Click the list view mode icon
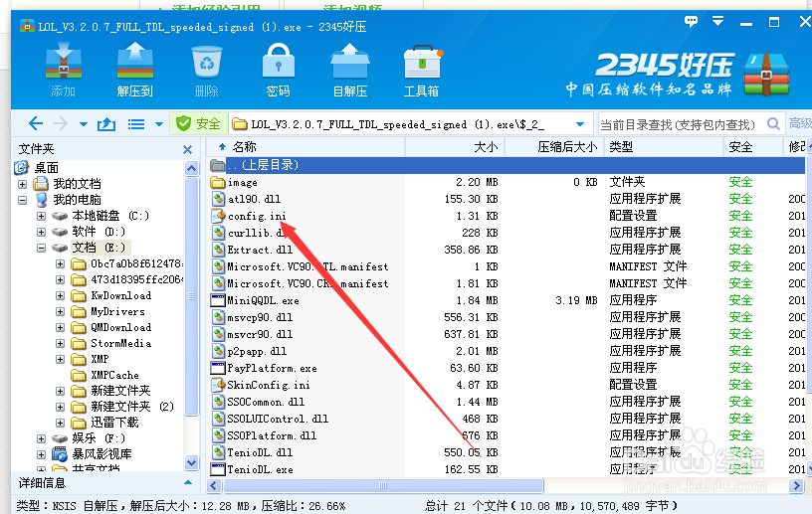 pos(136,124)
